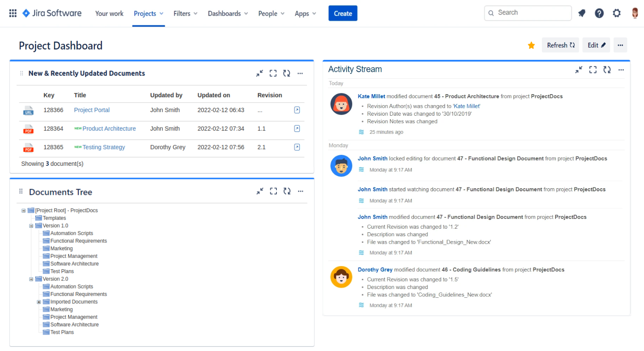Image resolution: width=644 pixels, height=351 pixels.
Task: Minimize the Activity Stream gadget
Action: (579, 69)
